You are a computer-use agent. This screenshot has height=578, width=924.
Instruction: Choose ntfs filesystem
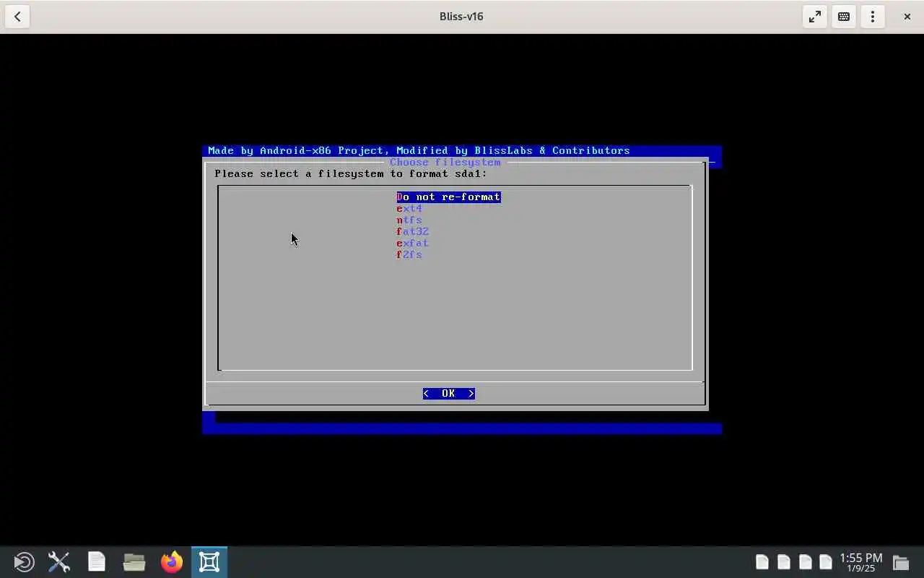409,220
